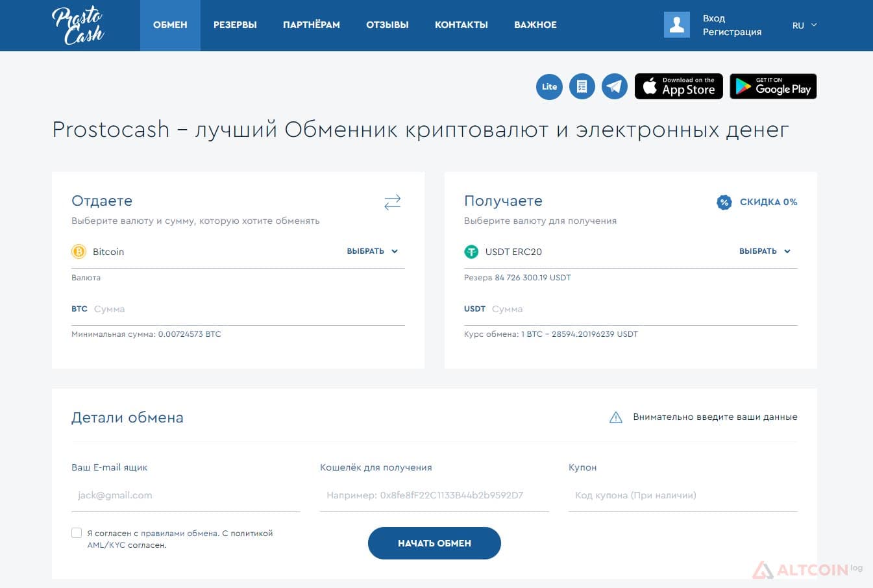The width and height of the screenshot is (873, 588).
Task: Click the НАЧАТЬ ОБМЕН button
Action: tap(434, 543)
